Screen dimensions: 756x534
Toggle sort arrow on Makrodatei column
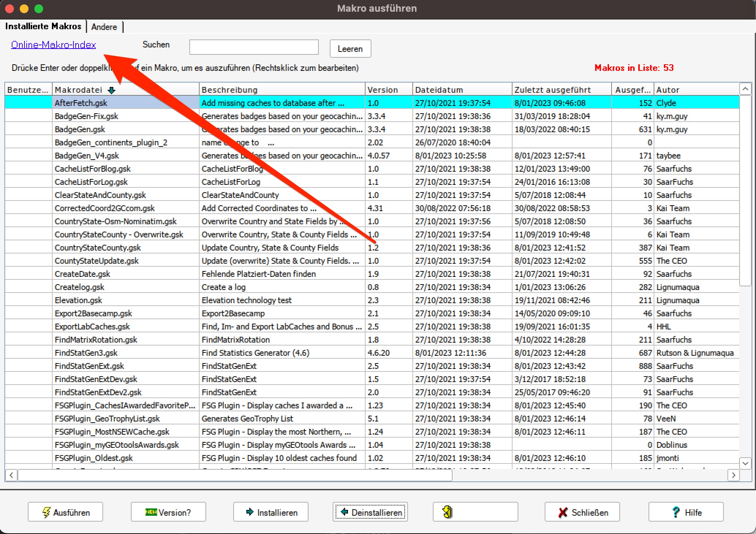point(111,90)
